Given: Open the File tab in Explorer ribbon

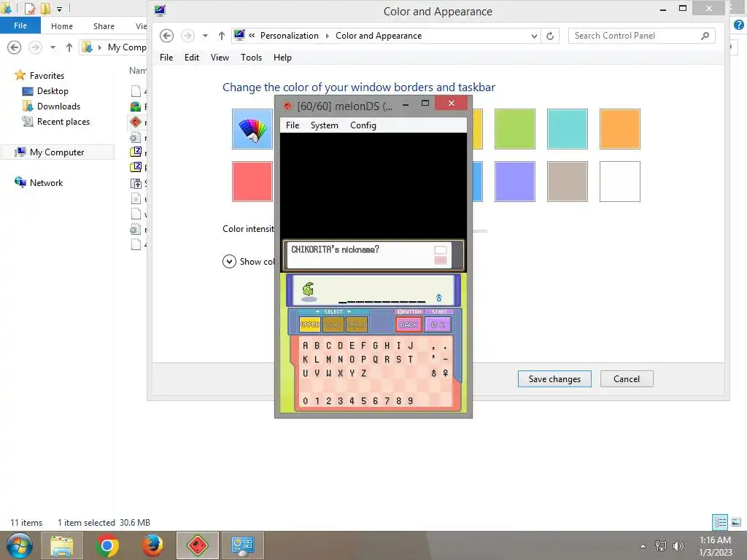Looking at the screenshot, I should tap(20, 26).
